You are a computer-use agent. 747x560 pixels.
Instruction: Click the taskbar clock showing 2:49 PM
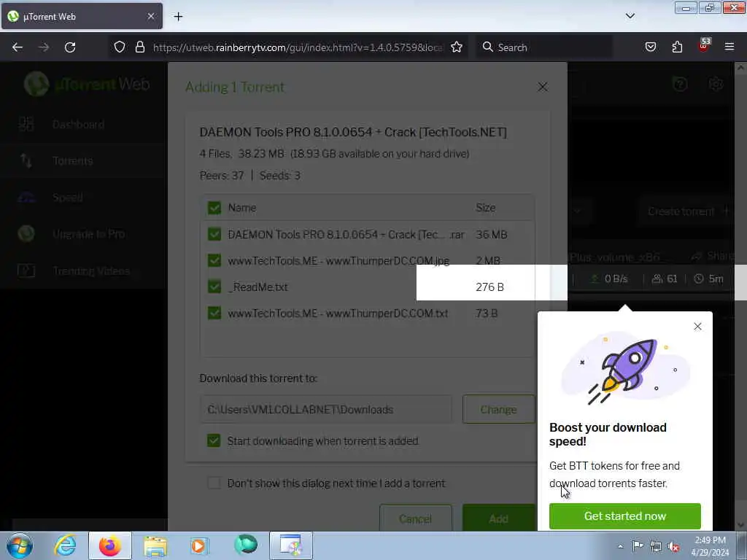pos(710,546)
